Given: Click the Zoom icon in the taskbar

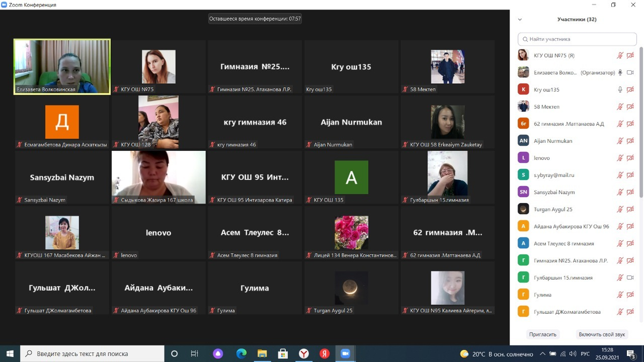Looking at the screenshot, I should [x=345, y=354].
